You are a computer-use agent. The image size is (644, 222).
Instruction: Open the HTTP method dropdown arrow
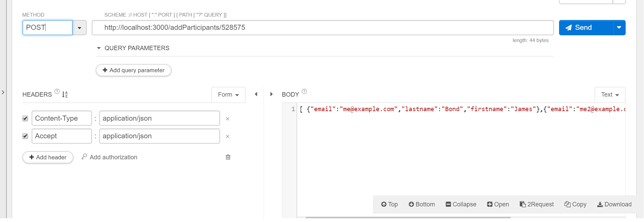pos(79,28)
